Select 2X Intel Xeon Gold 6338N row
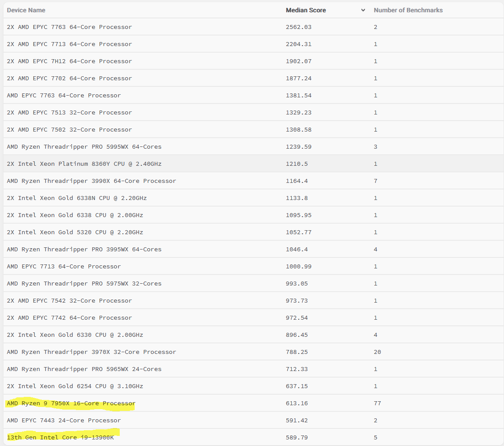 tap(253, 198)
